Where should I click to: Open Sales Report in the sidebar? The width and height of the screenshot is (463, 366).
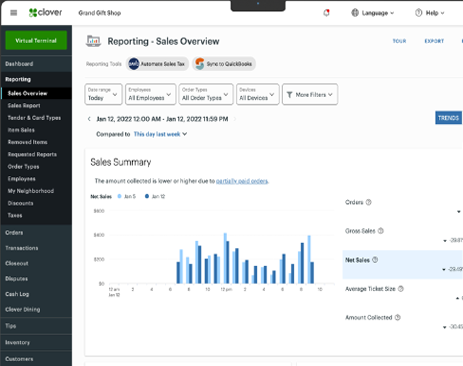(24, 106)
